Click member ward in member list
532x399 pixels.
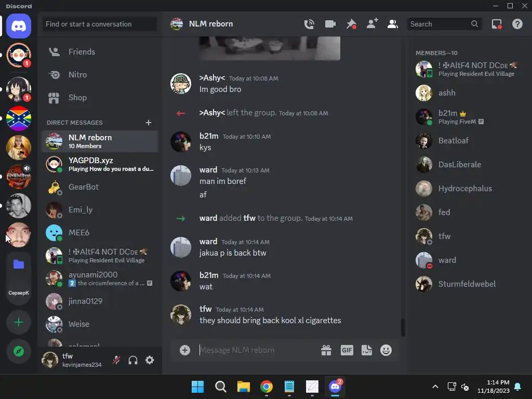click(x=470, y=260)
